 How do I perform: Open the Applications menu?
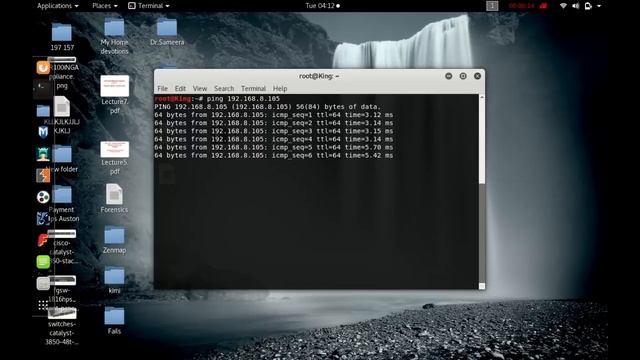coord(57,6)
